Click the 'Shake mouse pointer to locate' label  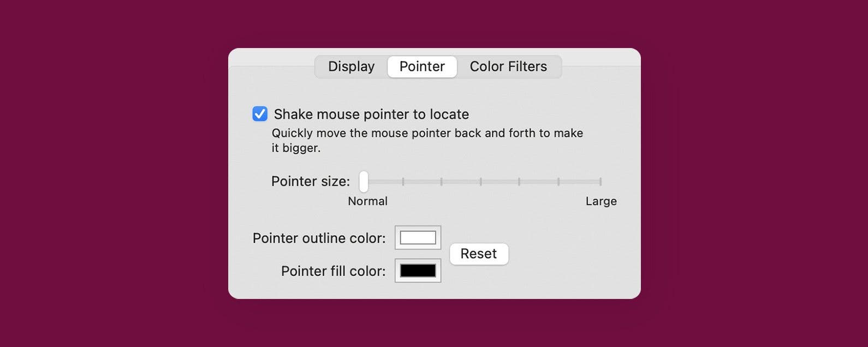coord(371,114)
